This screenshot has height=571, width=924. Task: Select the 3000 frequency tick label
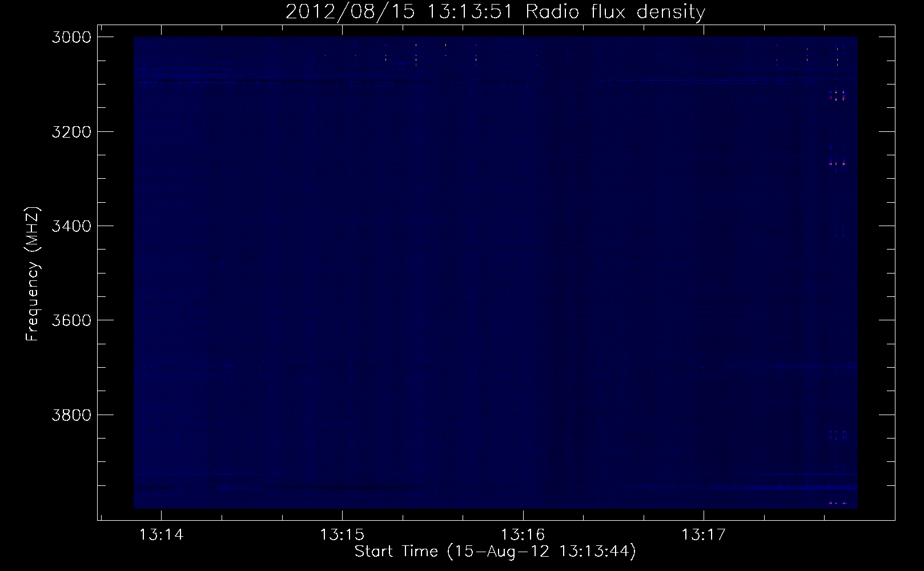71,37
